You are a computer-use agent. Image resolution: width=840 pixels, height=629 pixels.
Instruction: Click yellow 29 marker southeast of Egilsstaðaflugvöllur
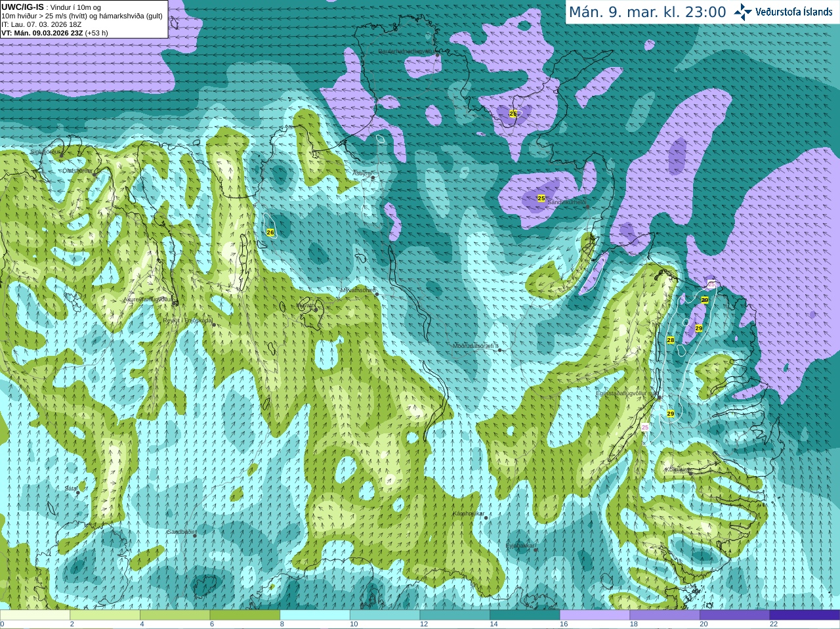click(670, 414)
